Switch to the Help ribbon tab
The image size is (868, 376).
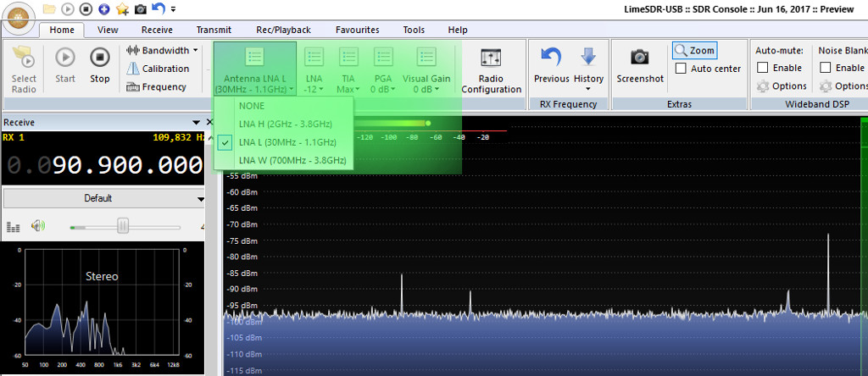pyautogui.click(x=457, y=30)
